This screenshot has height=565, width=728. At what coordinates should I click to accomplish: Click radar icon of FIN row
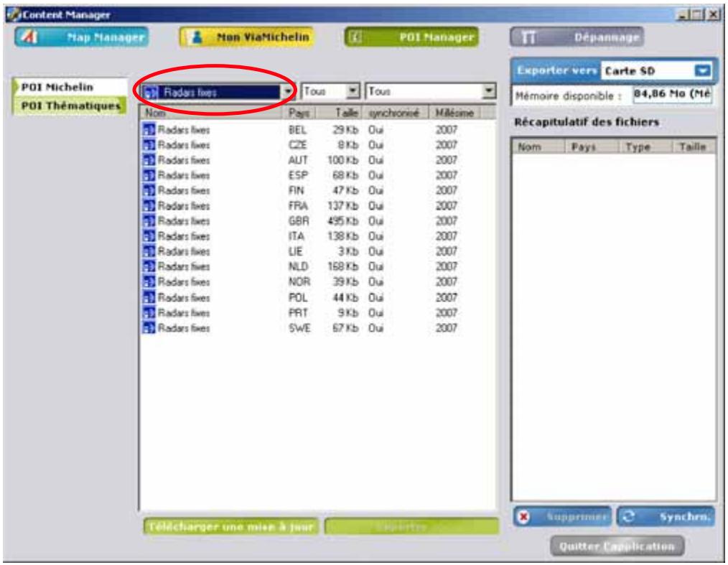click(x=149, y=190)
